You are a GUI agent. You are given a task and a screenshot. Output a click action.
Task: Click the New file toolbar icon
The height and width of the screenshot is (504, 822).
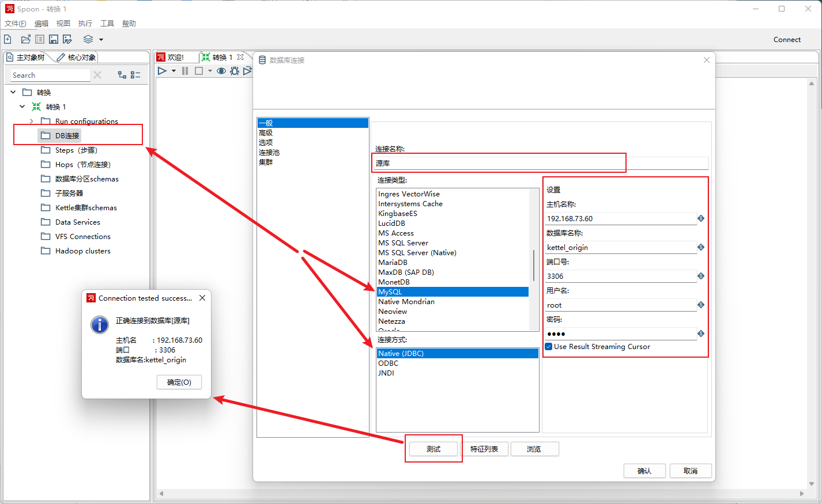(7, 39)
